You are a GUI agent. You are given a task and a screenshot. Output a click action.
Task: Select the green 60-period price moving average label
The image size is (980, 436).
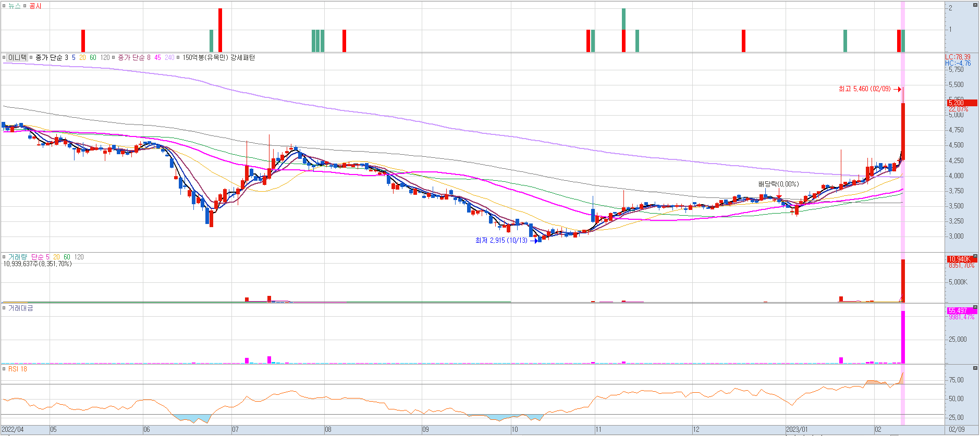tap(93, 57)
